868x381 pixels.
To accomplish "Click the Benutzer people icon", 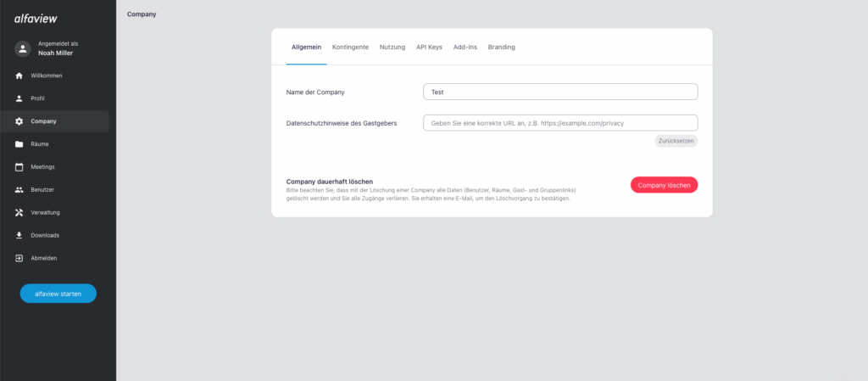I will (19, 189).
